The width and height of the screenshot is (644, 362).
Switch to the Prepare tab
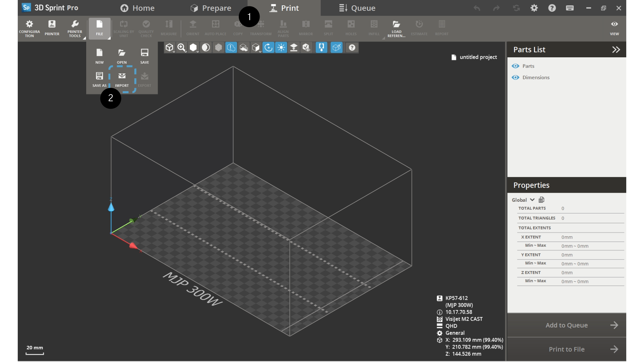click(x=211, y=8)
